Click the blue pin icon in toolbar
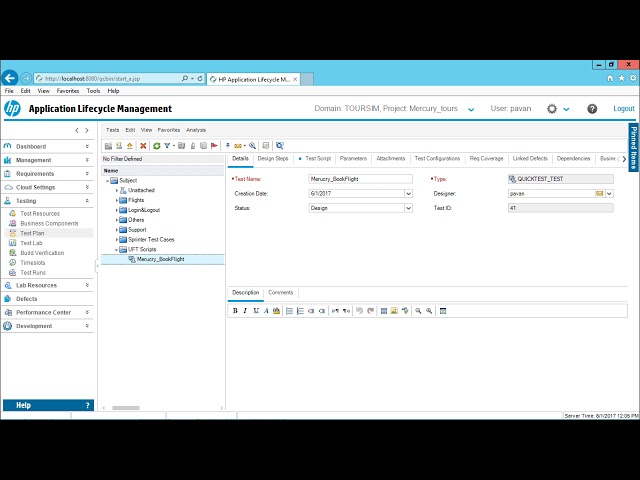Image resolution: width=640 pixels, height=480 pixels. pos(228,146)
